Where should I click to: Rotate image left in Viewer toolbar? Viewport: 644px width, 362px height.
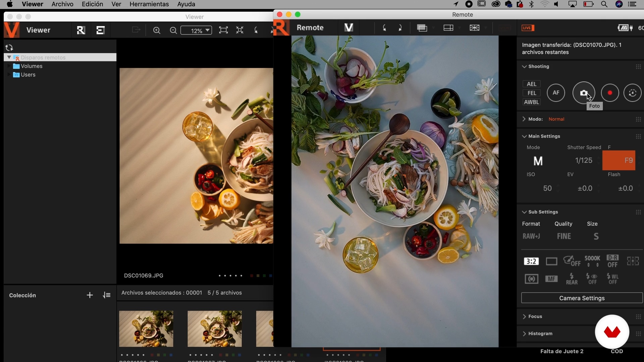[256, 30]
